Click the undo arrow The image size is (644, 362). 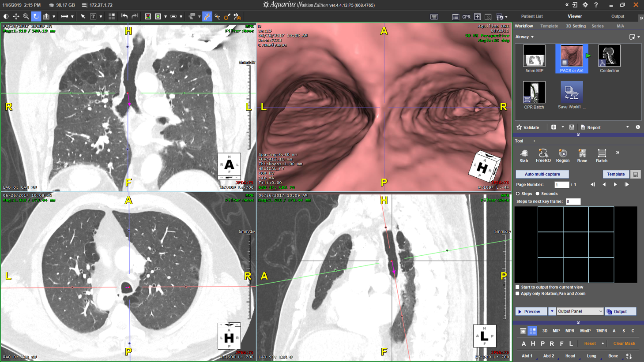[x=124, y=16]
